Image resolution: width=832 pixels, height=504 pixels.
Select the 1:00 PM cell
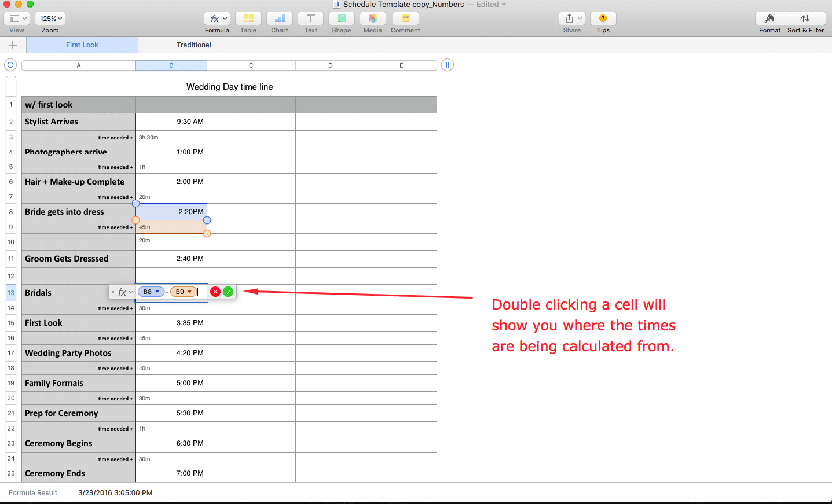tap(171, 152)
